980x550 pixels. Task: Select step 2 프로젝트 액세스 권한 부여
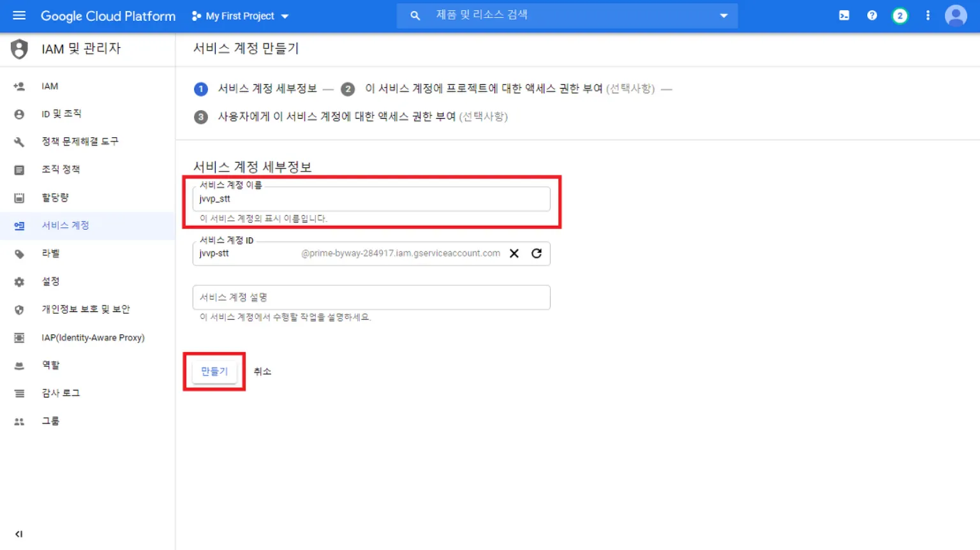[x=498, y=89]
